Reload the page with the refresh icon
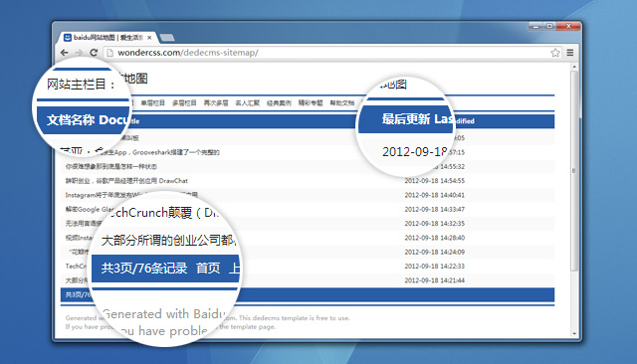The height and width of the screenshot is (364, 637). pos(94,53)
